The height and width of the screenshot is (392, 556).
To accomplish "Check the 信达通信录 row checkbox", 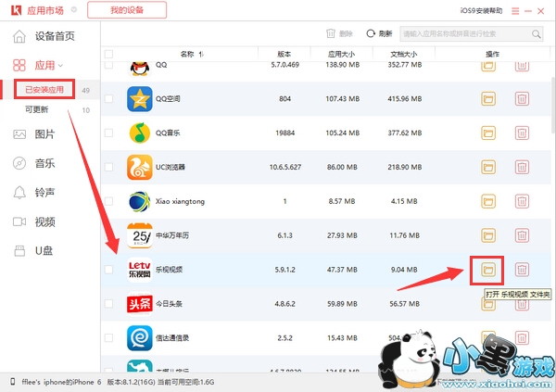I will pos(108,337).
